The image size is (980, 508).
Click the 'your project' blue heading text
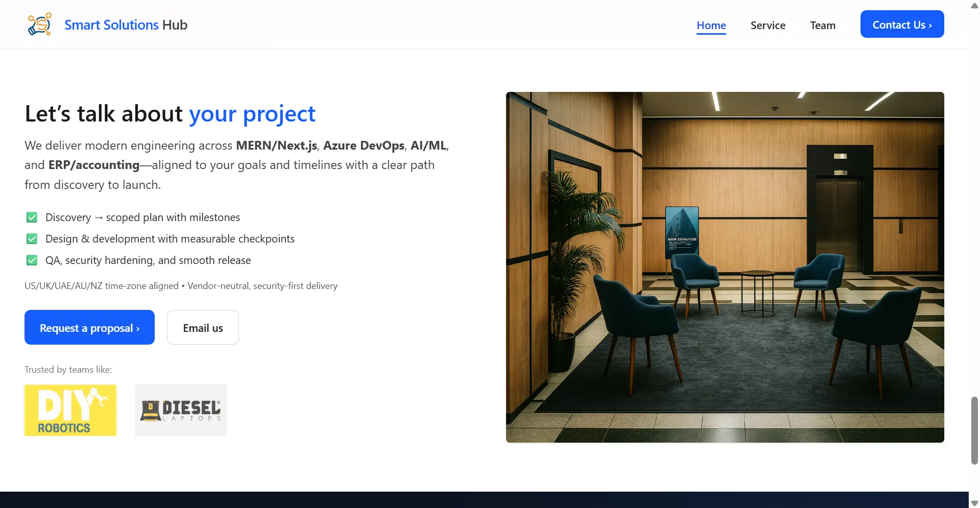coord(251,113)
